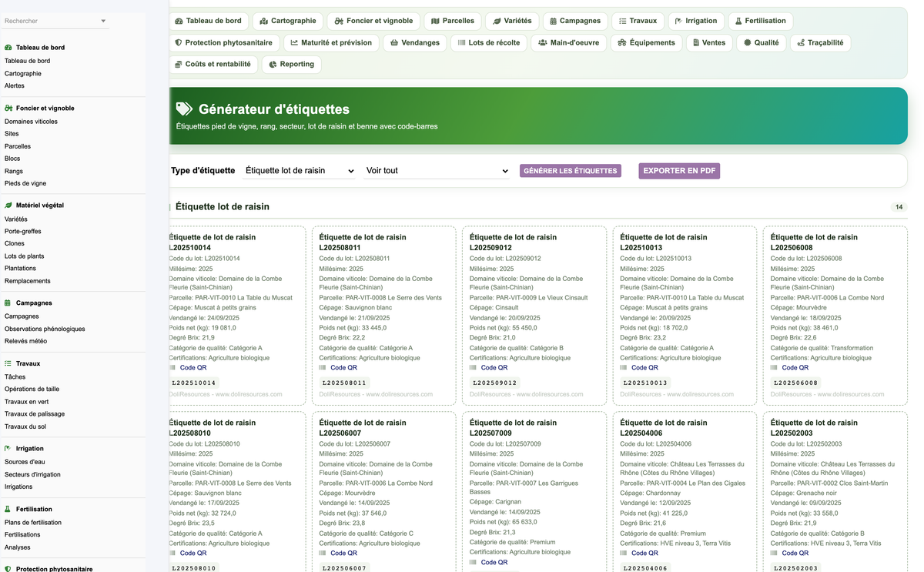Open Code QR link for lot L202506008
Screen dimensions: 924x572
[x=795, y=368]
